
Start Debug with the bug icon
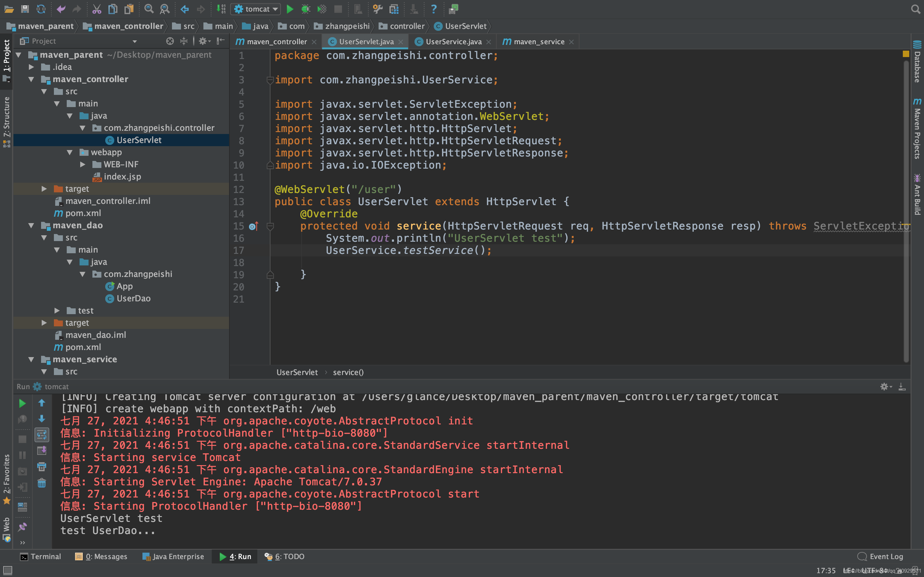click(305, 9)
